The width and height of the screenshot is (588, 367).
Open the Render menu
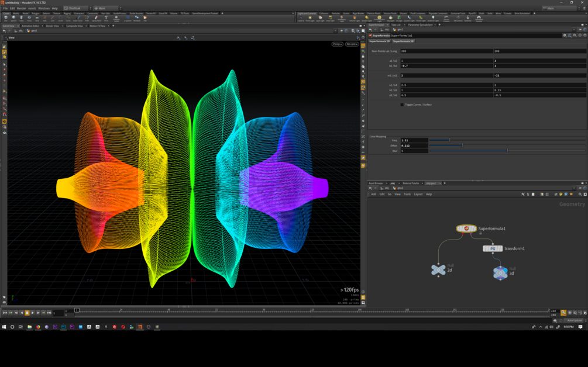(22, 8)
